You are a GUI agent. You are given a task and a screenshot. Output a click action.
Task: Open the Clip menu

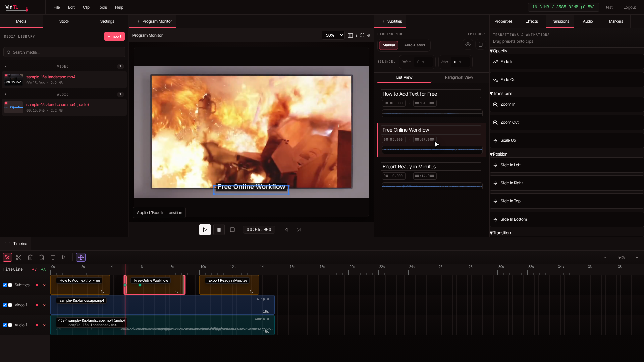pyautogui.click(x=86, y=7)
